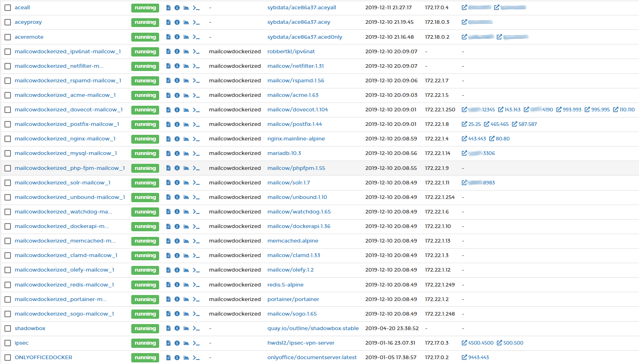Screen dimensions: 639x364
Task: Inspect icon for rspamd-mailcow container
Action: coord(177,80)
